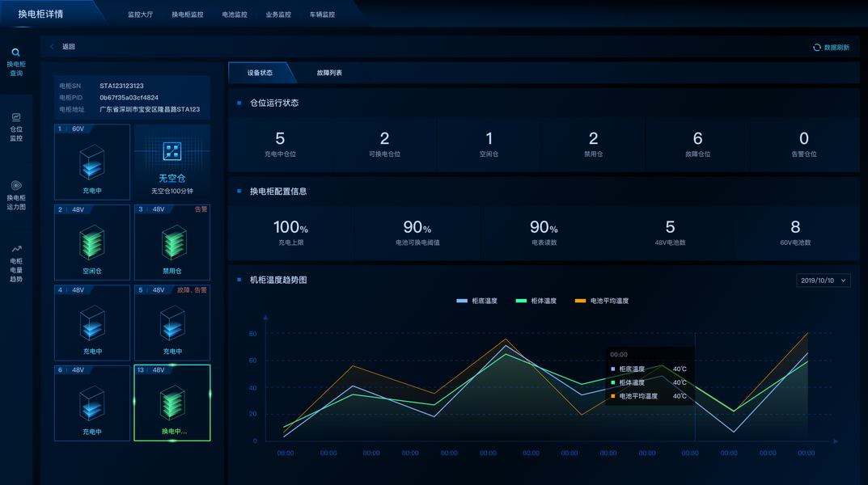Open the 换电柜查询 search icon in sidebar
868x485 pixels.
click(15, 53)
